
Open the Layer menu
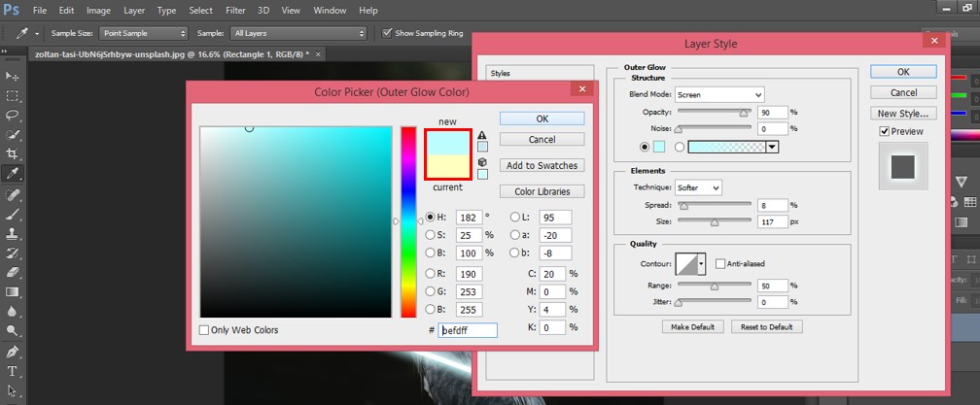(x=134, y=11)
